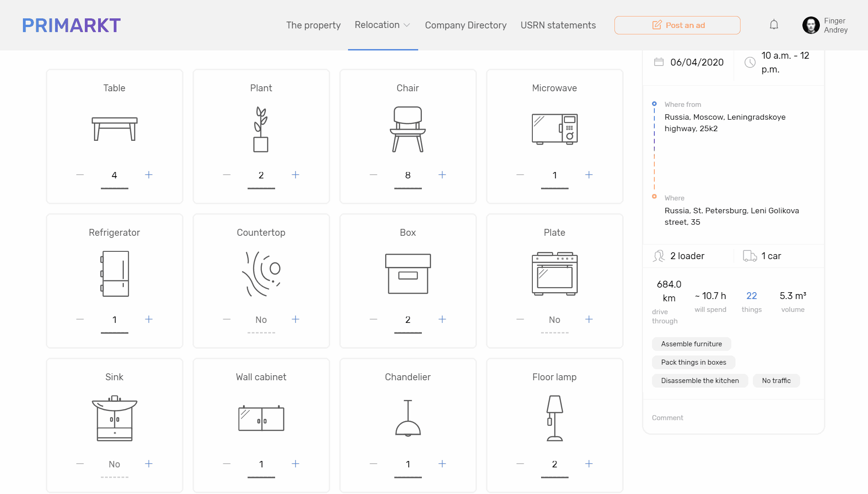
Task: Click the Table furniture icon
Action: pyautogui.click(x=114, y=129)
